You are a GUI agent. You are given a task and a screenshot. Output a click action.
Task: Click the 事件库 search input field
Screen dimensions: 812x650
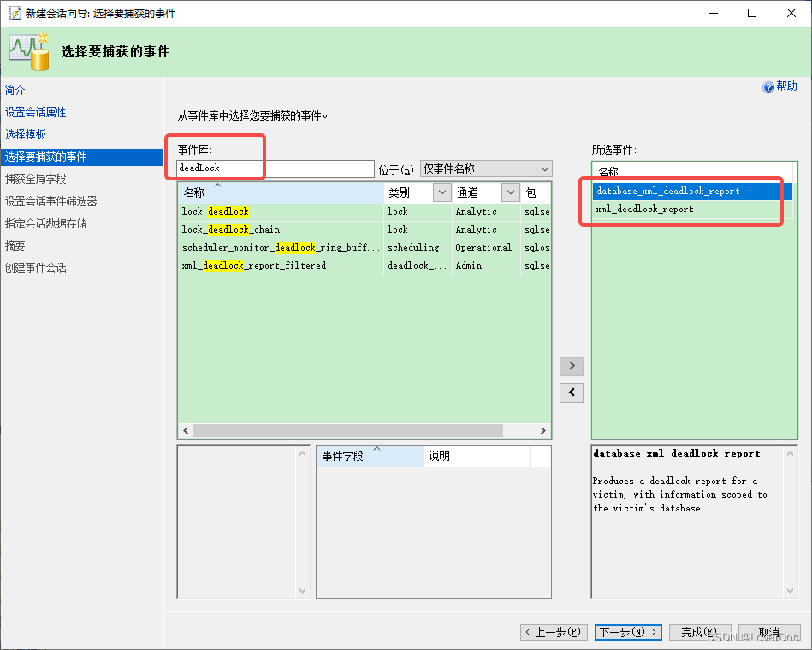[x=274, y=168]
